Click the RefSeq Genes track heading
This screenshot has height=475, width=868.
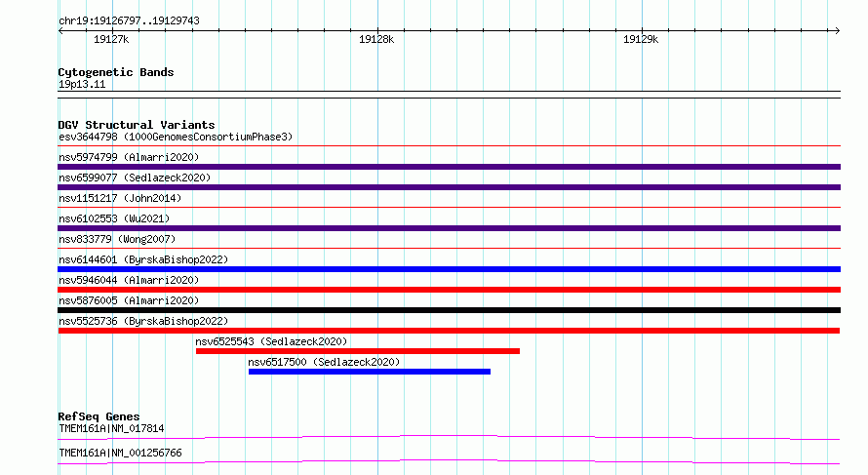[x=99, y=416]
